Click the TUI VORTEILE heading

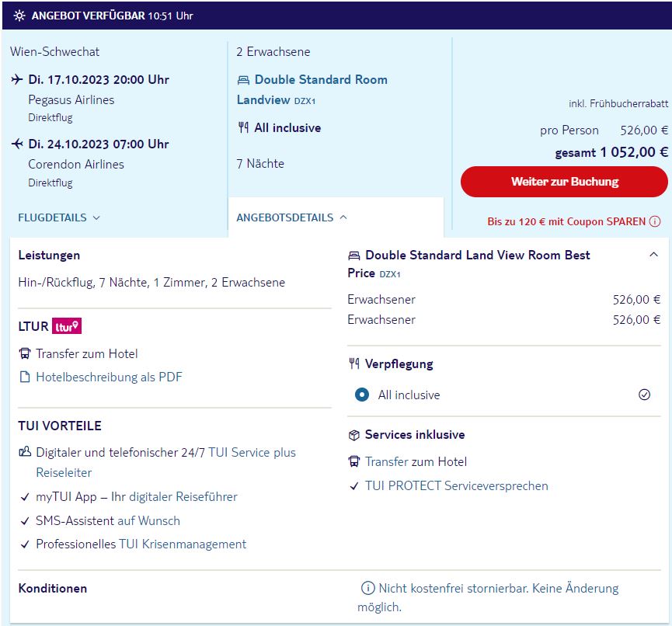click(x=60, y=426)
